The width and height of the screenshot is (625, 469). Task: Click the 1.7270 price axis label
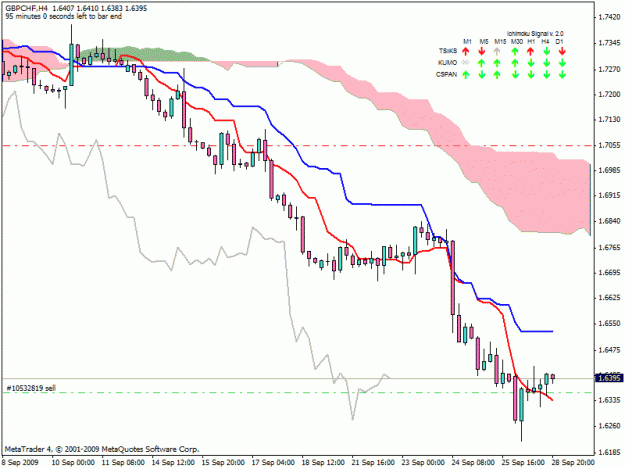[x=610, y=69]
